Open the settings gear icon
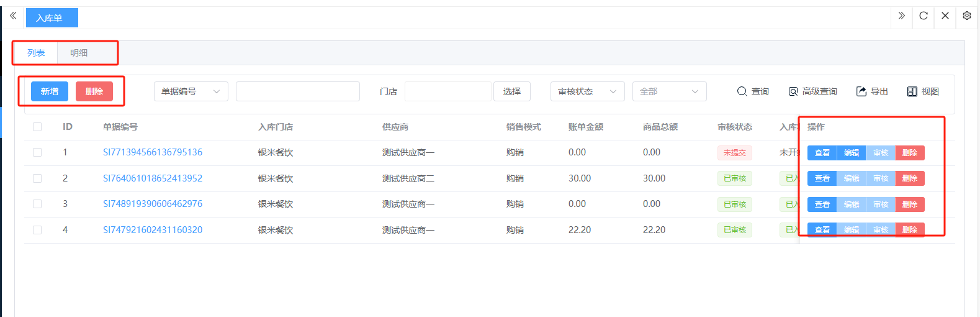Image resolution: width=980 pixels, height=317 pixels. pyautogui.click(x=966, y=16)
